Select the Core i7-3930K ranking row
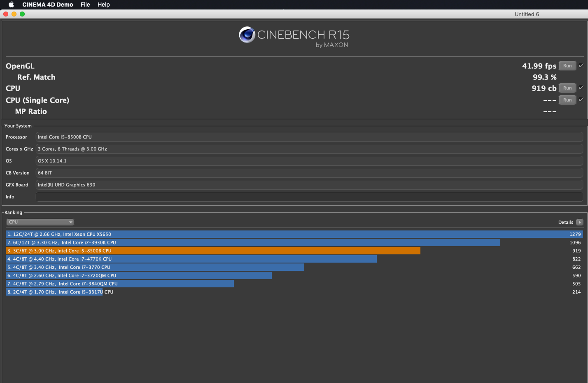Image resolution: width=588 pixels, height=383 pixels. pyautogui.click(x=294, y=242)
